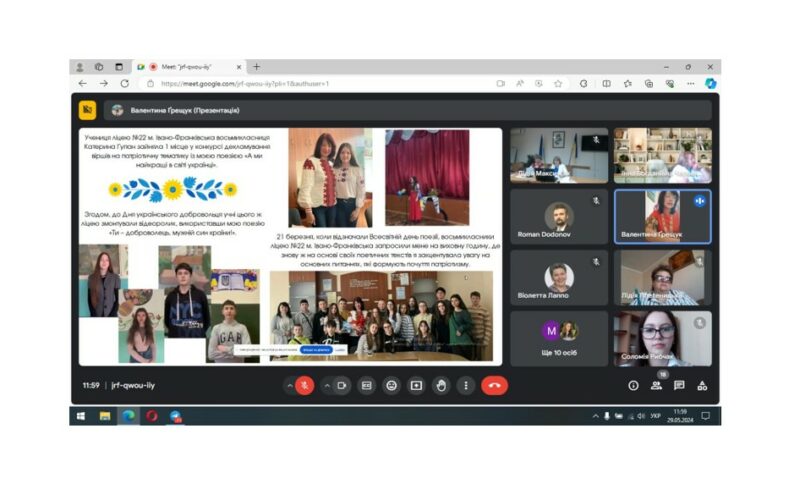Viewport: 800px width, 500px height.
Task: Open a new browser tab
Action: tap(257, 67)
